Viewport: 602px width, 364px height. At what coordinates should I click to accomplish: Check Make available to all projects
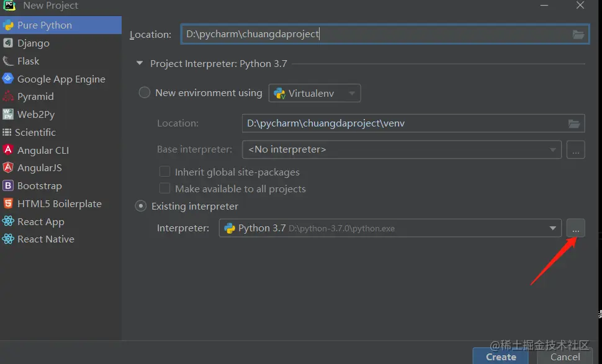[165, 189]
